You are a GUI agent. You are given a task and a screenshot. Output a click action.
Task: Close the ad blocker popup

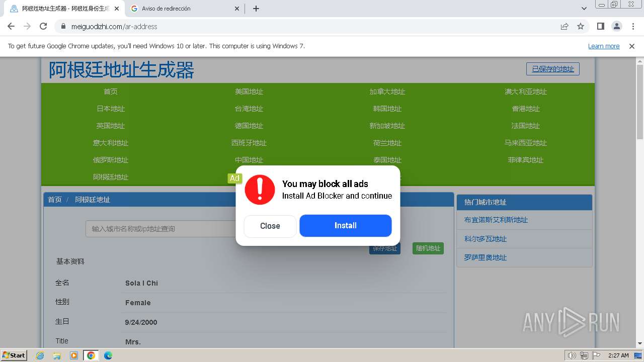click(270, 226)
